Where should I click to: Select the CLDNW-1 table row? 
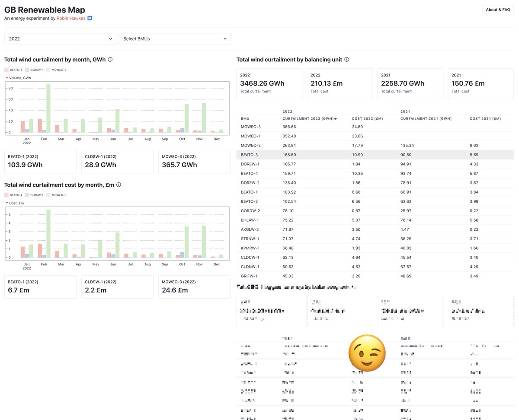(375, 267)
